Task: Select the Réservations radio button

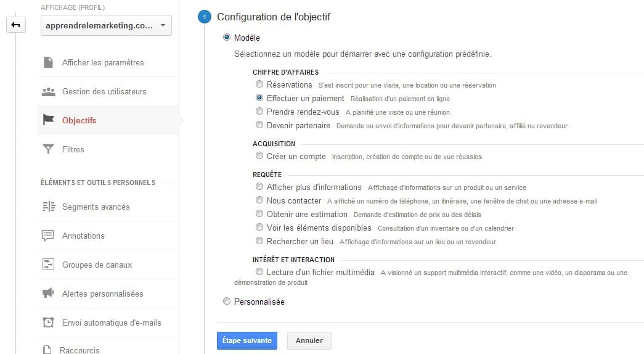Action: pos(259,84)
